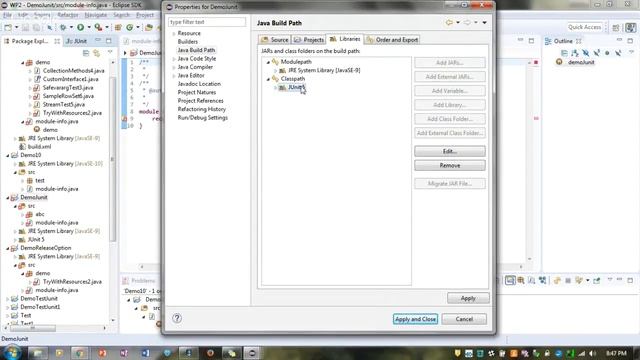The image size is (640, 360).
Task: Click the taskbar clock
Action: (x=616, y=353)
